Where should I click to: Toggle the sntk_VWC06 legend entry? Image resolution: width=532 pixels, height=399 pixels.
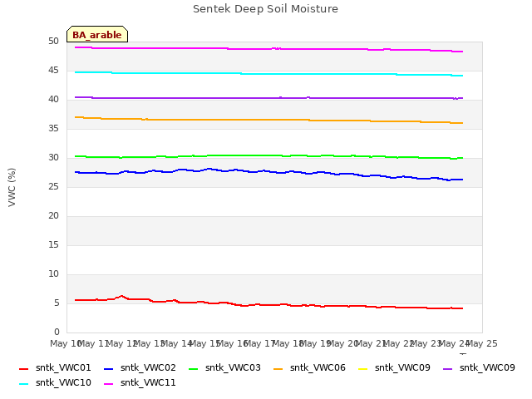pos(309,367)
